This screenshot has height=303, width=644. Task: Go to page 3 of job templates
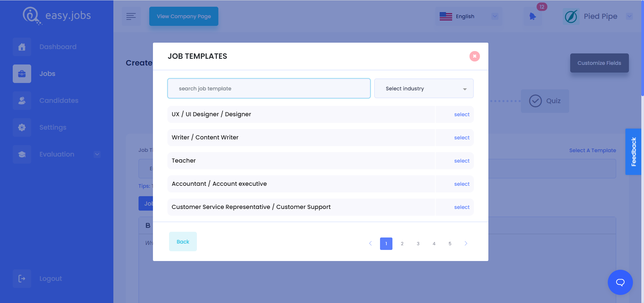(x=418, y=244)
